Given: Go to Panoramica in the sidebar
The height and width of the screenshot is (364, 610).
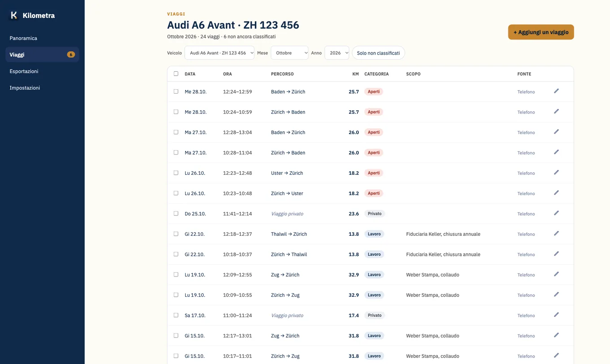Looking at the screenshot, I should [x=42, y=38].
